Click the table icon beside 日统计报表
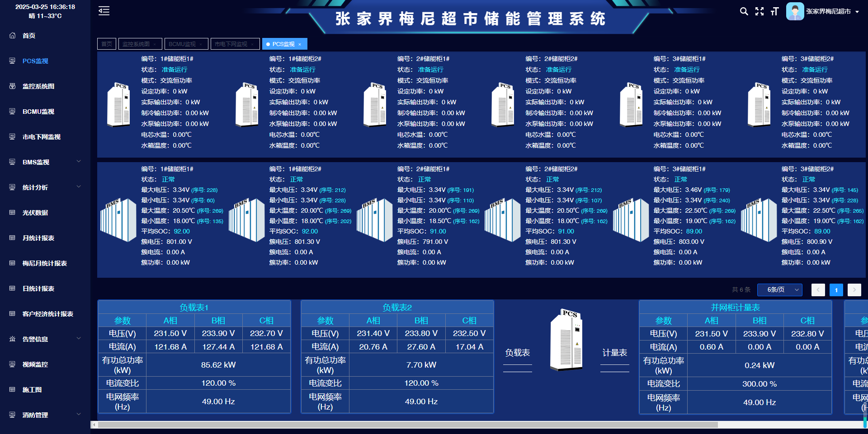Viewport: 868px width, 434px height. tap(12, 288)
